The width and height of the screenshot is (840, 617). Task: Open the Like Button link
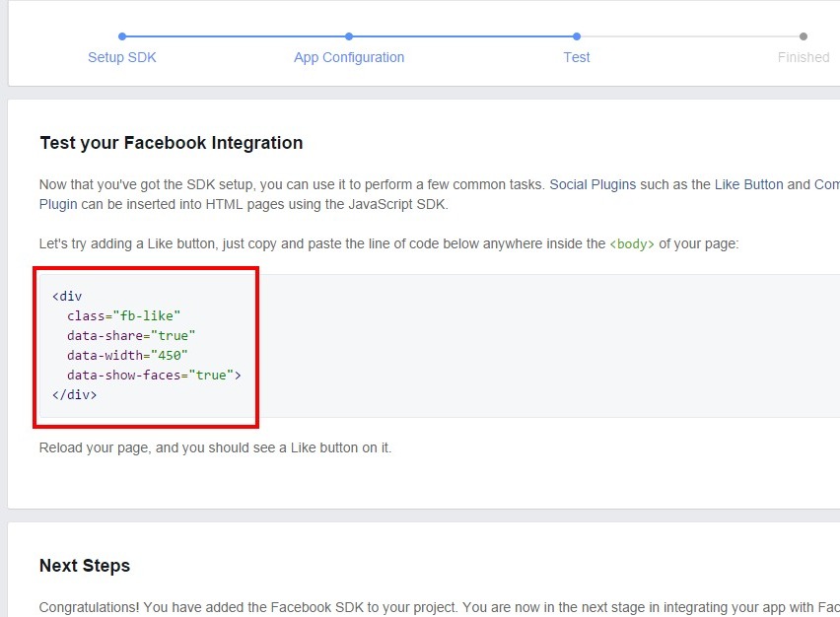tap(749, 184)
